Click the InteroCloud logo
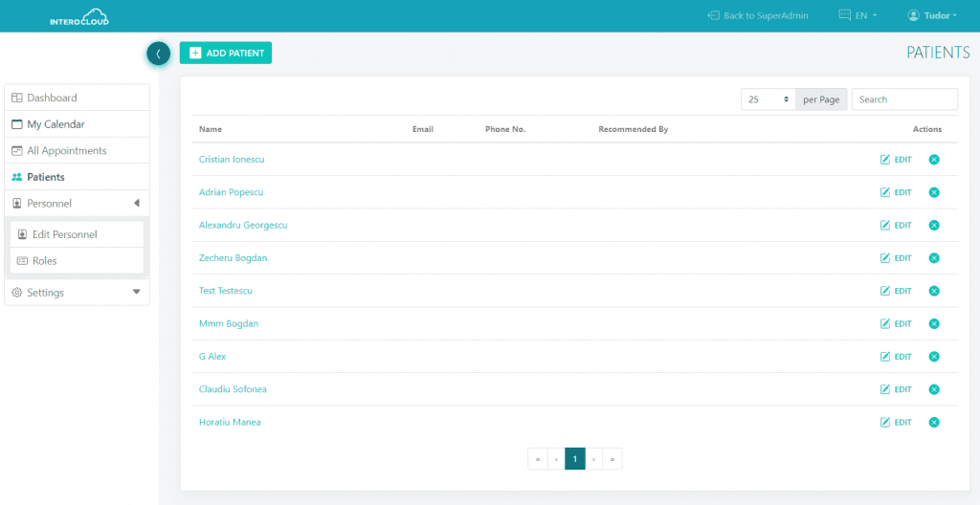Image resolution: width=980 pixels, height=505 pixels. click(x=80, y=16)
